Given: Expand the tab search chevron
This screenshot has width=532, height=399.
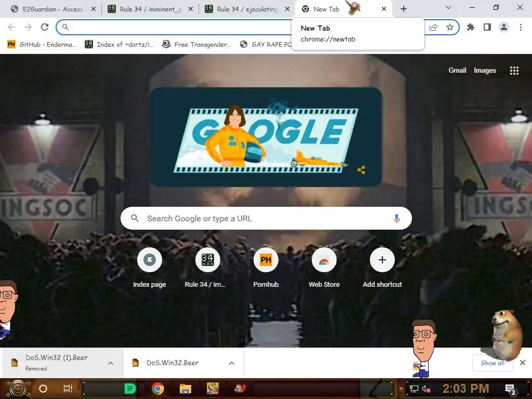Looking at the screenshot, I should point(448,7).
